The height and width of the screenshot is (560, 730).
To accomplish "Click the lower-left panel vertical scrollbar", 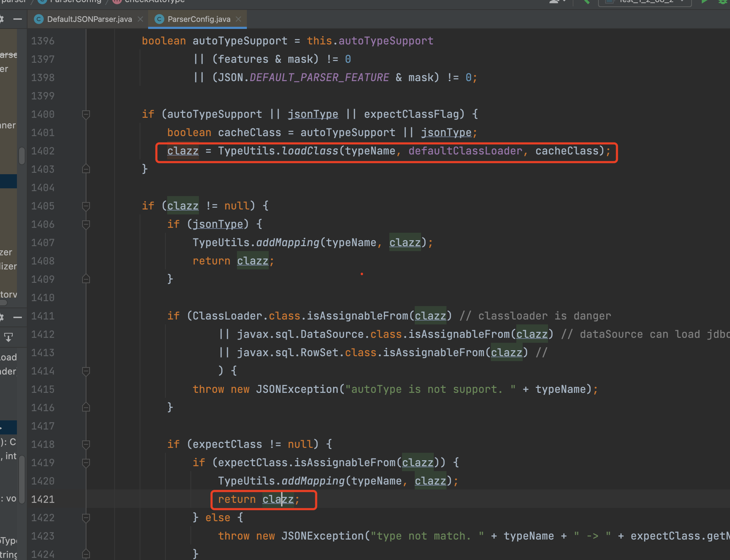I will tap(22, 480).
